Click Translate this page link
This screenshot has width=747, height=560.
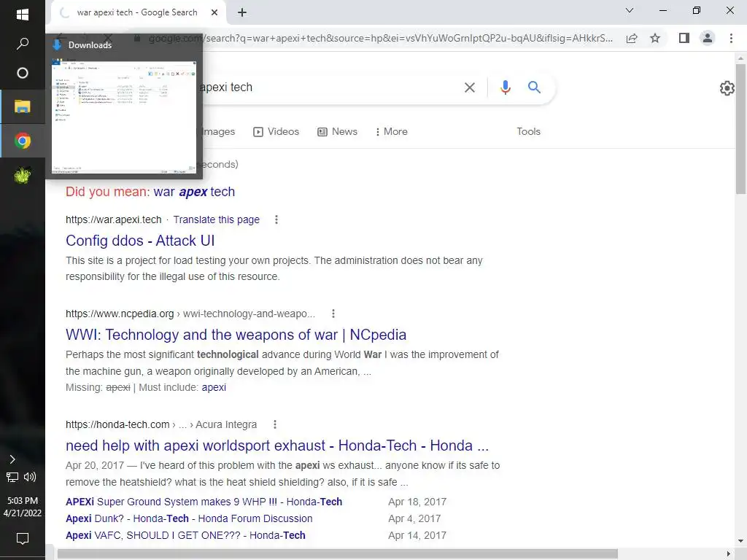coord(216,219)
